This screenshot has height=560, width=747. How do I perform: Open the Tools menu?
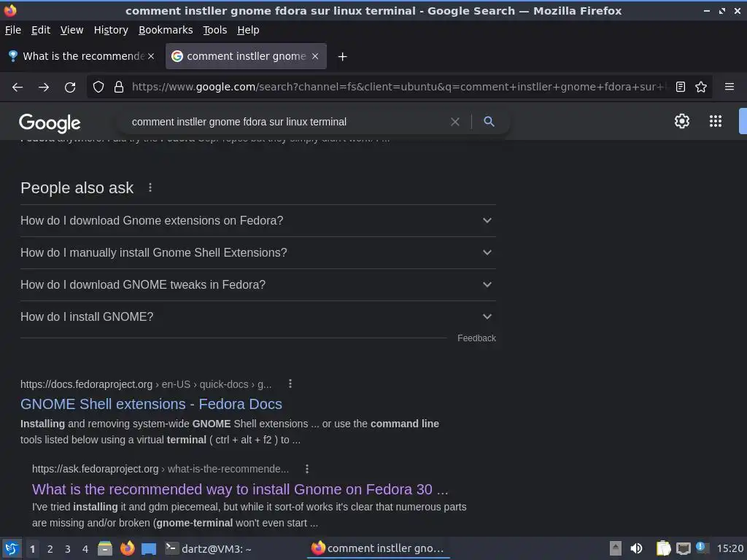[215, 30]
